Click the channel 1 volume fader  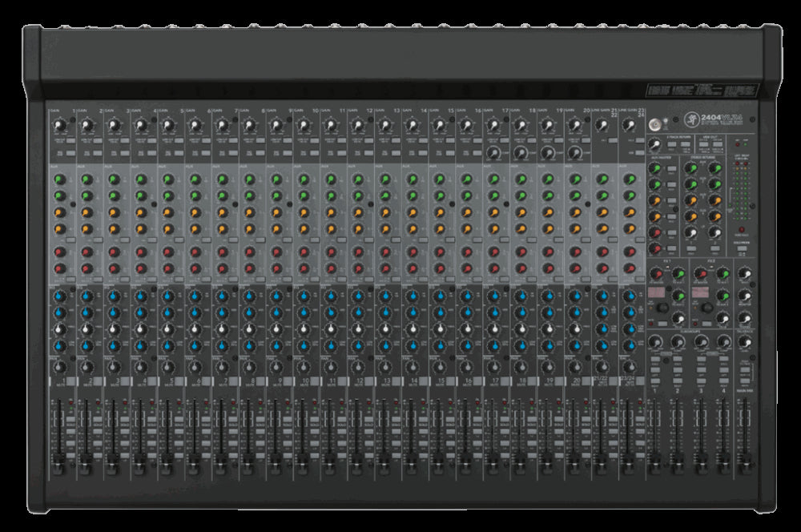tap(59, 463)
